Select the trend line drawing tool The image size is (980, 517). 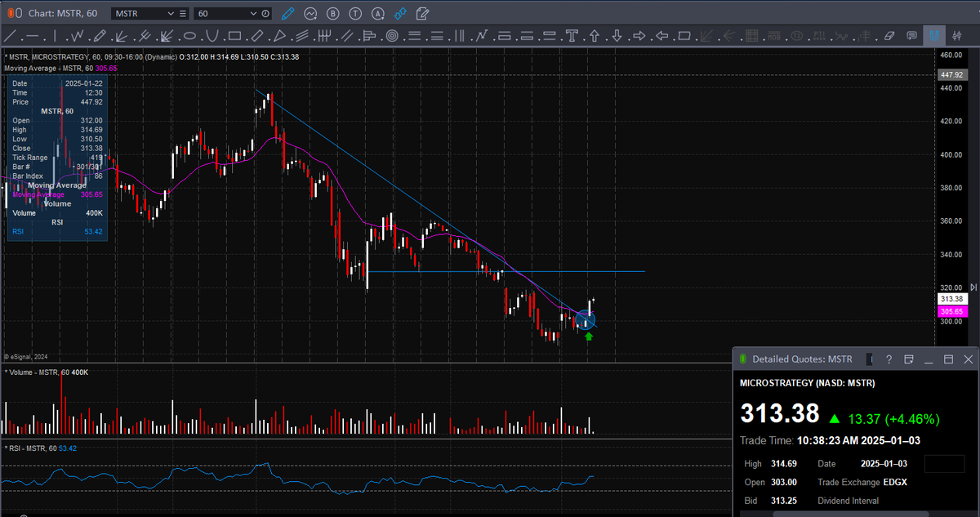(x=10, y=36)
